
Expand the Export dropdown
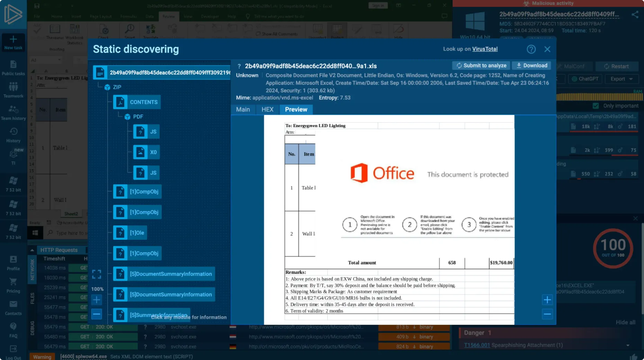coord(621,79)
